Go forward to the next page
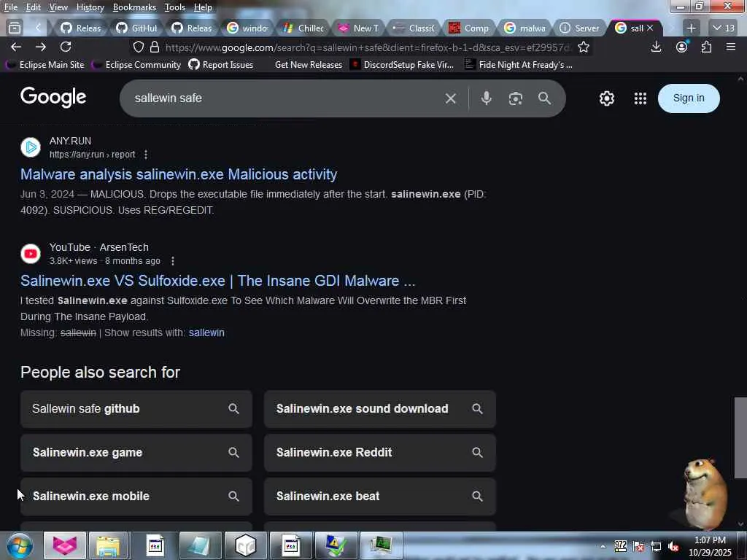The image size is (747, 560). coord(41,47)
